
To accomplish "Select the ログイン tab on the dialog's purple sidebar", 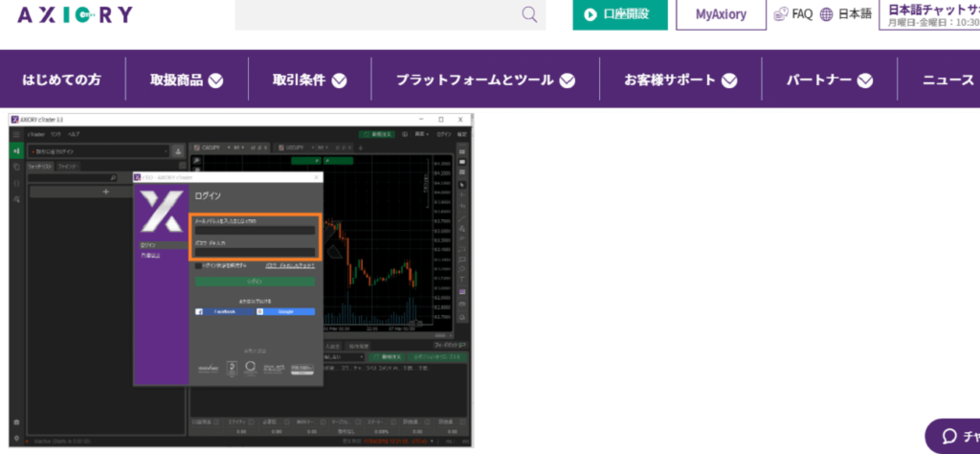I will coord(161,245).
